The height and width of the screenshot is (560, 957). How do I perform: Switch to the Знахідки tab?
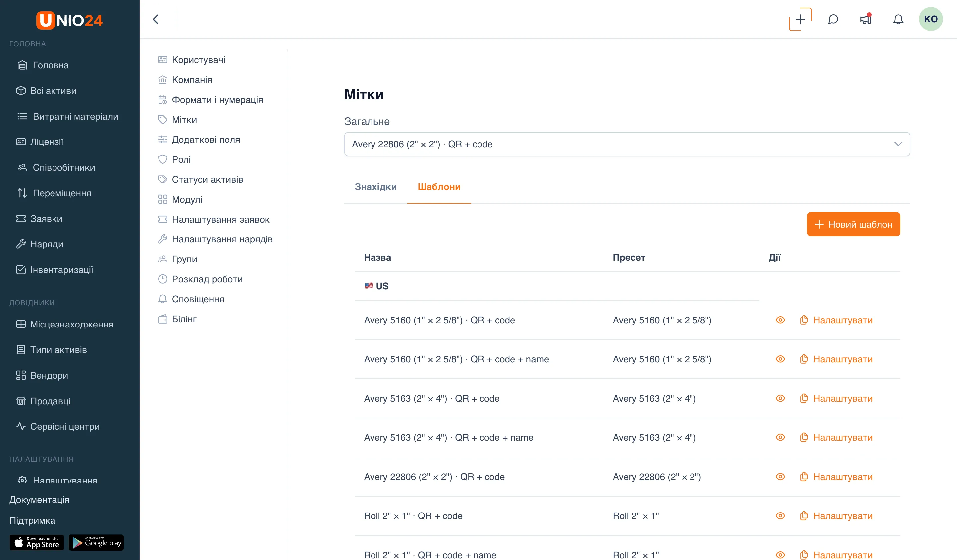pyautogui.click(x=375, y=187)
